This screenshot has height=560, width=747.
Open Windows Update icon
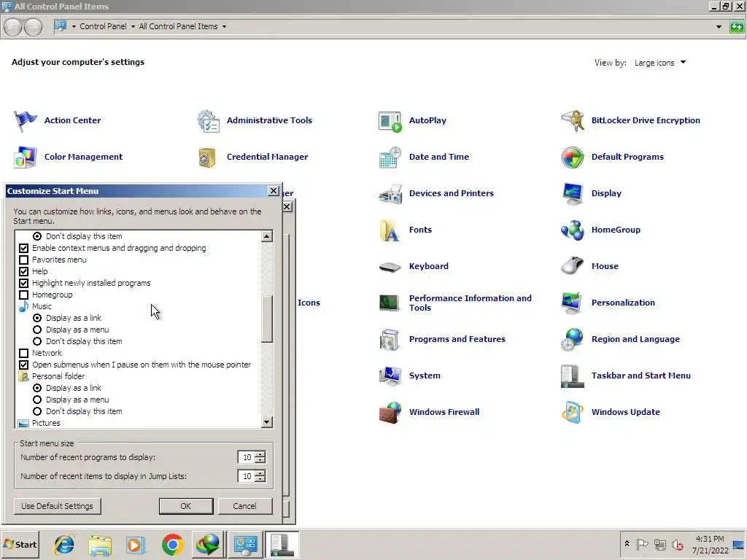click(573, 413)
